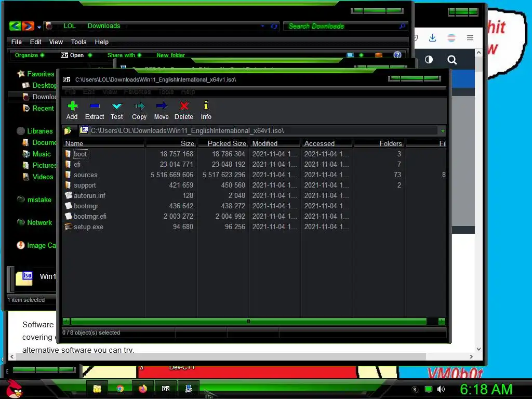Run the Test tool in 7-Zip
The height and width of the screenshot is (399, 532).
click(x=117, y=111)
